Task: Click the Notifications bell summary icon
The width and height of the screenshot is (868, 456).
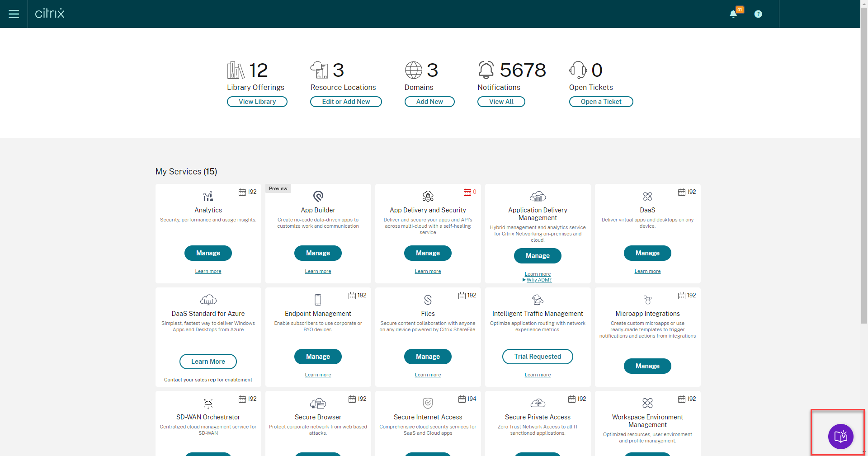Action: click(486, 70)
